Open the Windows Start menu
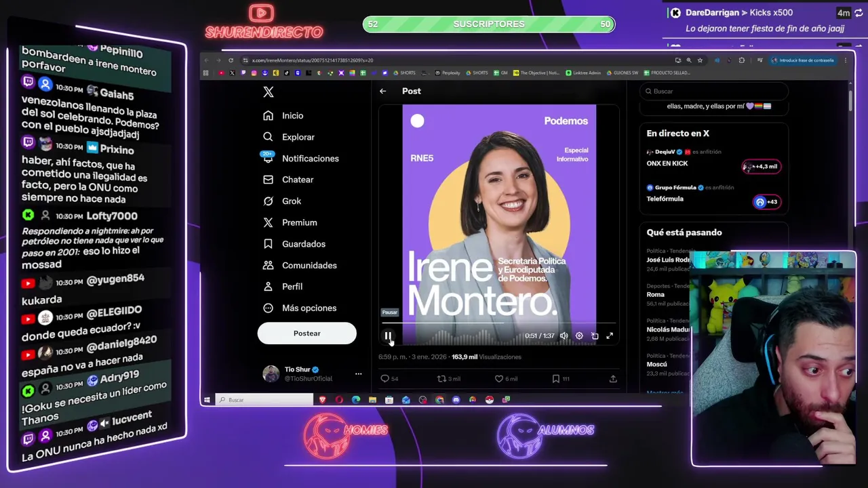The image size is (868, 488). tap(207, 400)
